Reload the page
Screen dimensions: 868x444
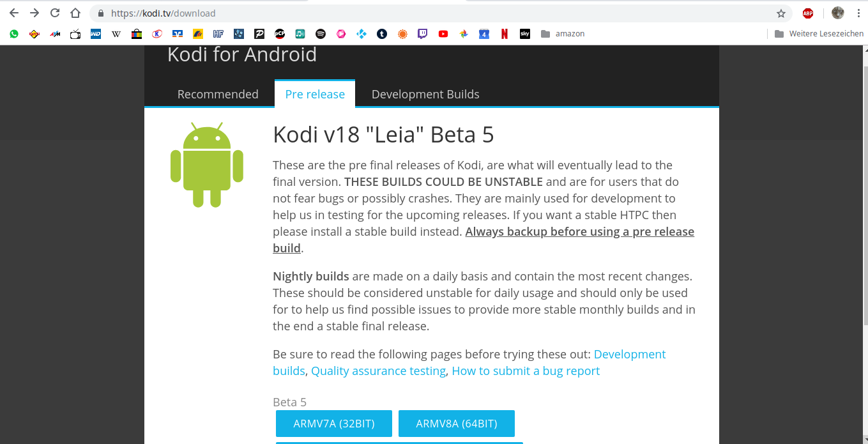[x=55, y=13]
